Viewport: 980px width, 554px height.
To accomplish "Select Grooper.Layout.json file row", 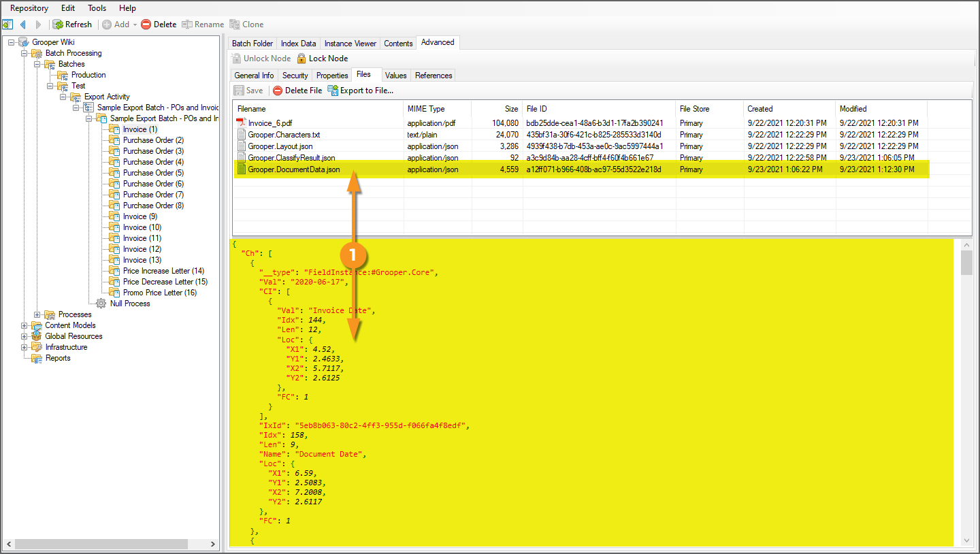I will click(278, 146).
